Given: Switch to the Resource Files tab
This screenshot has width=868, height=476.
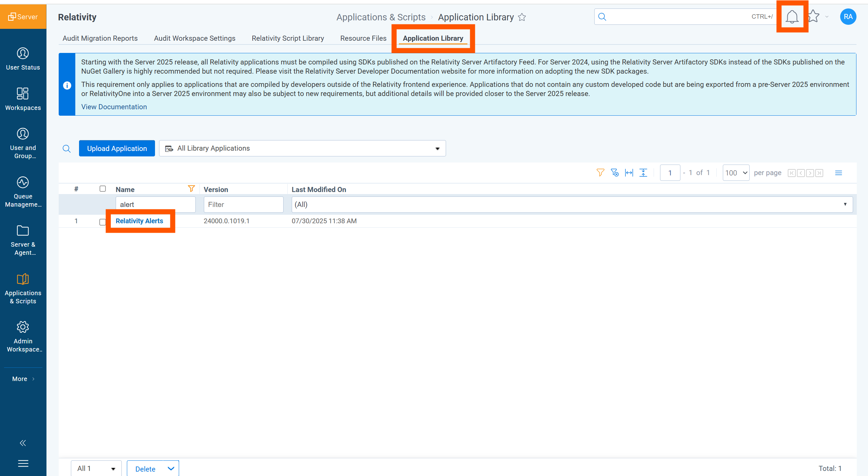Looking at the screenshot, I should pyautogui.click(x=363, y=38).
